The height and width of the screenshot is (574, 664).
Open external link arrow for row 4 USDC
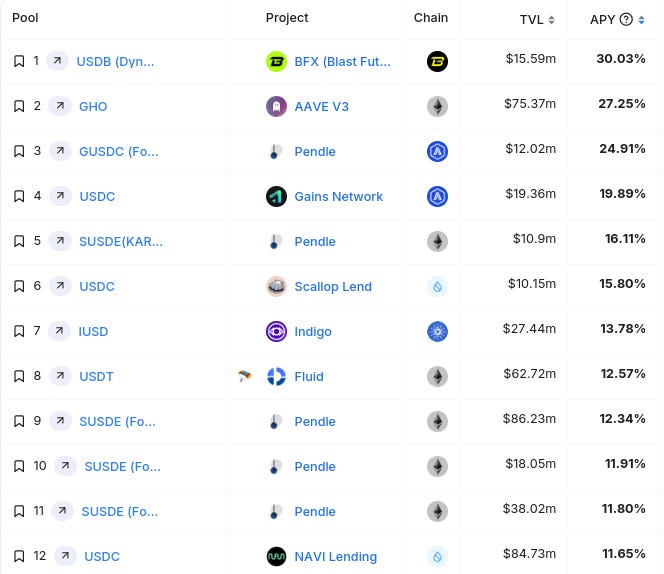(60, 196)
